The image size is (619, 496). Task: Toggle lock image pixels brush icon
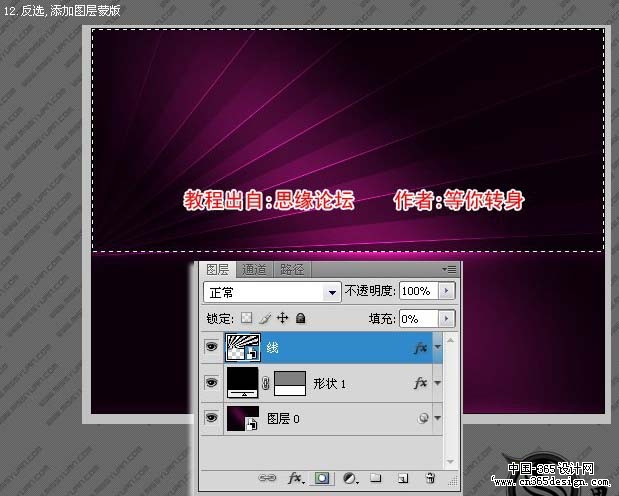point(264,318)
